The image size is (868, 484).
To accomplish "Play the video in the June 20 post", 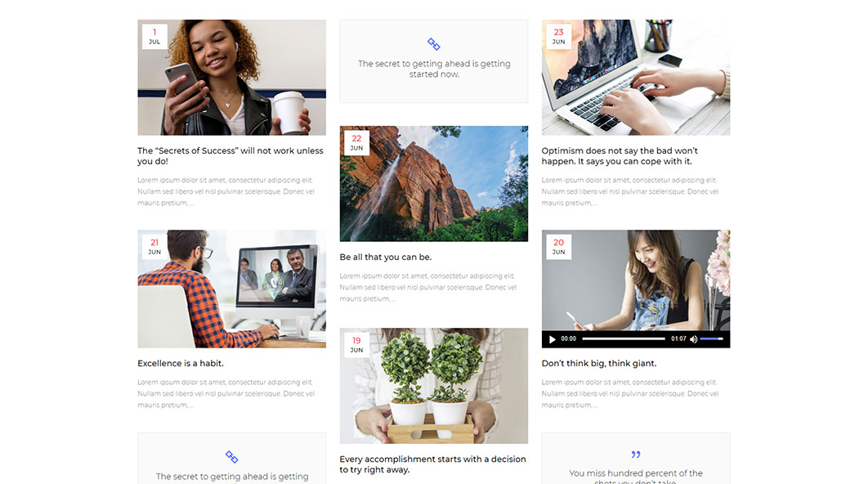I will coord(553,339).
